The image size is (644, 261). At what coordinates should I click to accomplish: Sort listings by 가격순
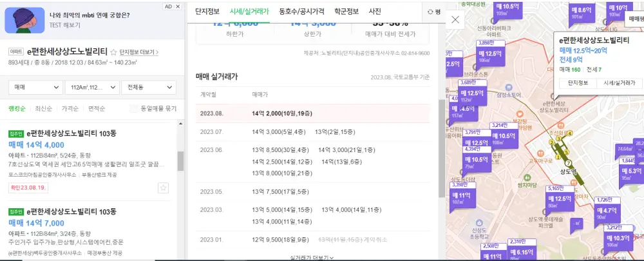pyautogui.click(x=70, y=108)
